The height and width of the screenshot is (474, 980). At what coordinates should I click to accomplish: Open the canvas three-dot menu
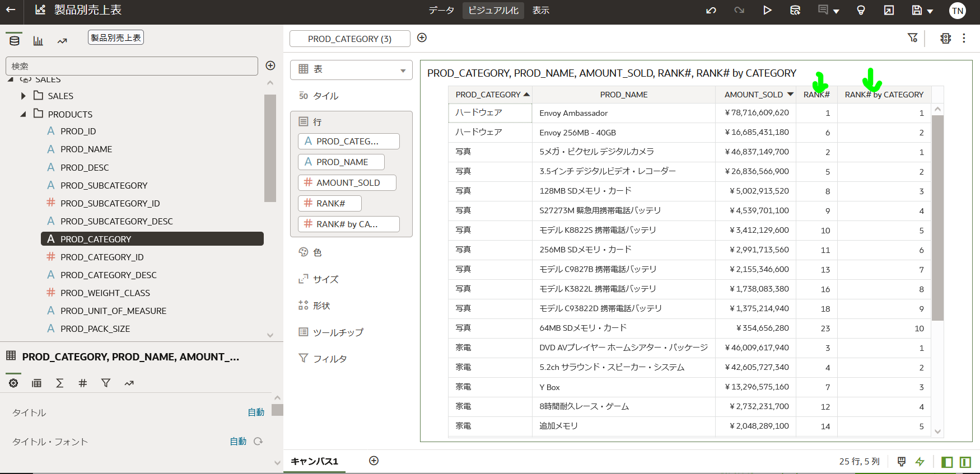[x=964, y=38]
